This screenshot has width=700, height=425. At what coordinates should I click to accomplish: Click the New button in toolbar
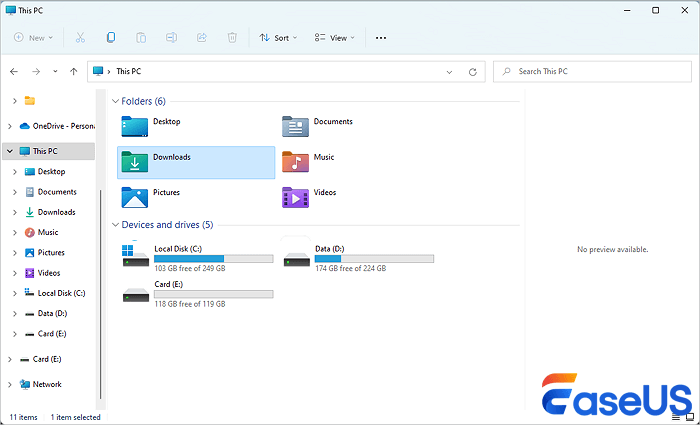pos(34,38)
